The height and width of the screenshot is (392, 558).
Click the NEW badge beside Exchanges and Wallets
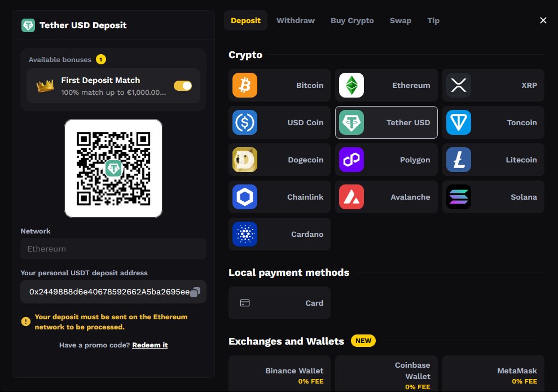point(363,341)
